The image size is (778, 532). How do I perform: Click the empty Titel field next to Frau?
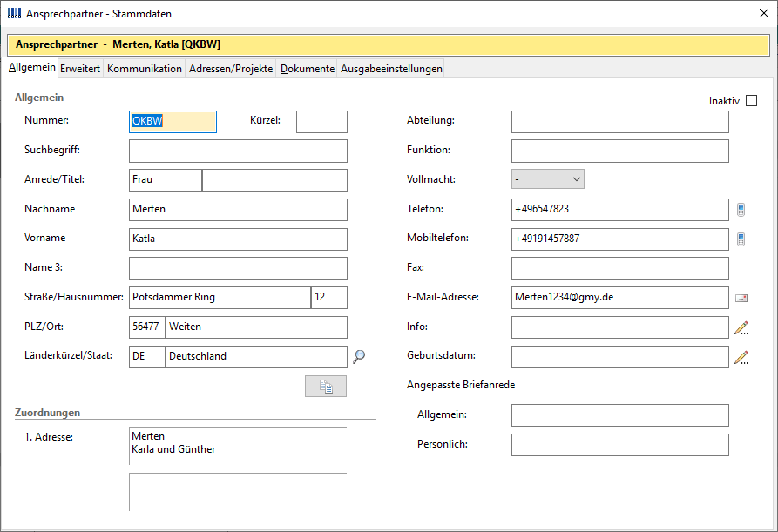tap(275, 180)
